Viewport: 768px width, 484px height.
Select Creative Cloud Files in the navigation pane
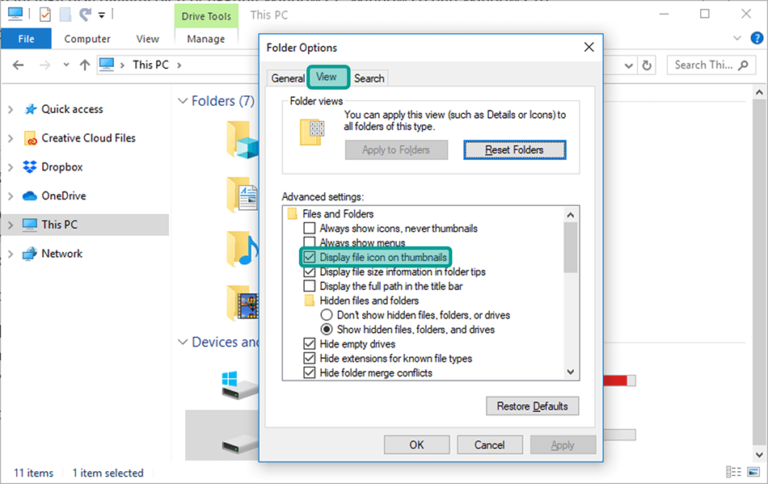point(88,138)
